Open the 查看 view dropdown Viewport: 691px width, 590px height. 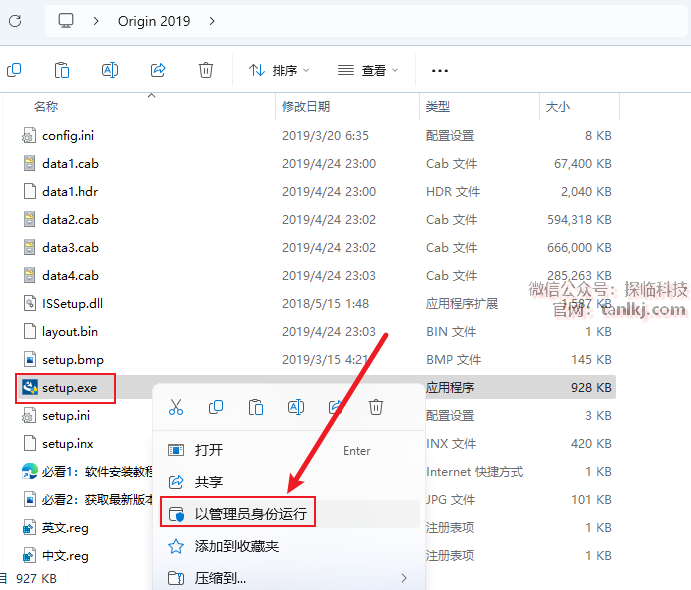pos(368,70)
